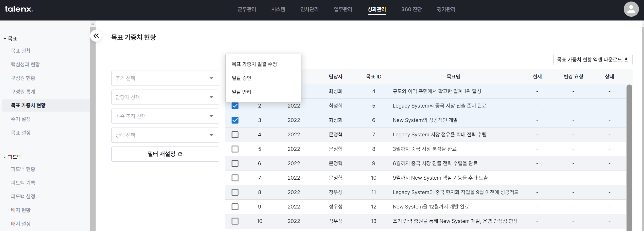The width and height of the screenshot is (644, 231).
Task: Collapse the 피드백 sidebar section arrow
Action: point(5,157)
